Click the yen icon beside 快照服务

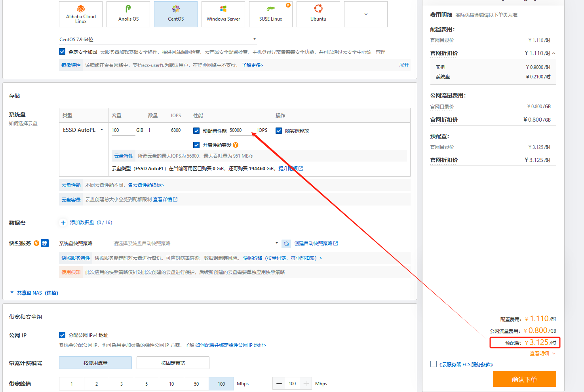36,243
